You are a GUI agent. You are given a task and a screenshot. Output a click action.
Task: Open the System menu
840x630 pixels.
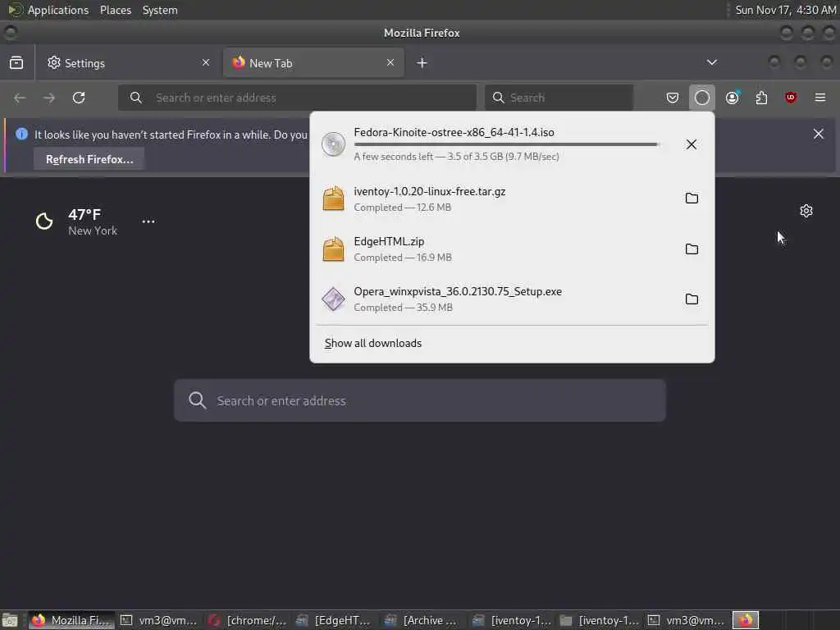tap(160, 10)
